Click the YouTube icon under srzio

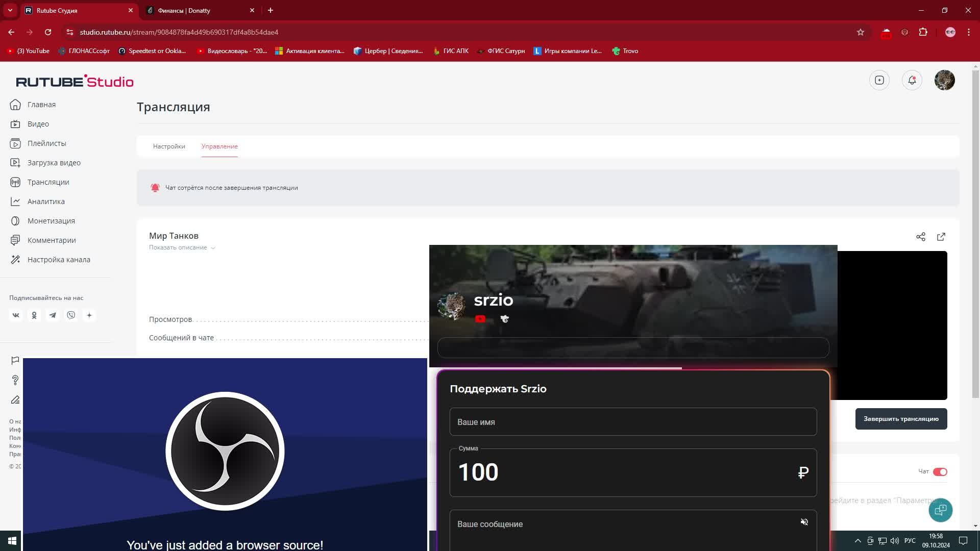[x=480, y=319]
